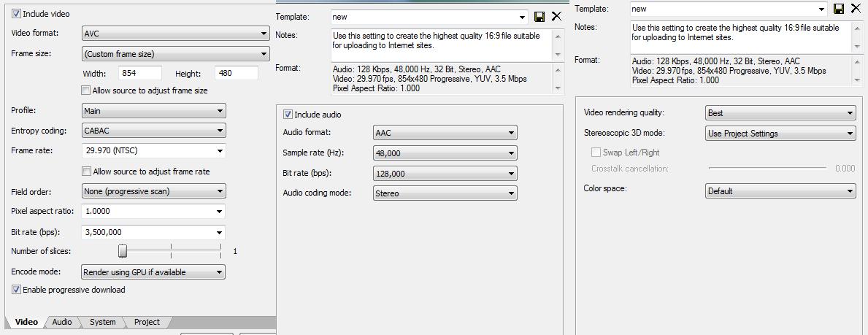Image resolution: width=868 pixels, height=335 pixels.
Task: Open Video rendering quality dropdown
Action: pyautogui.click(x=780, y=113)
